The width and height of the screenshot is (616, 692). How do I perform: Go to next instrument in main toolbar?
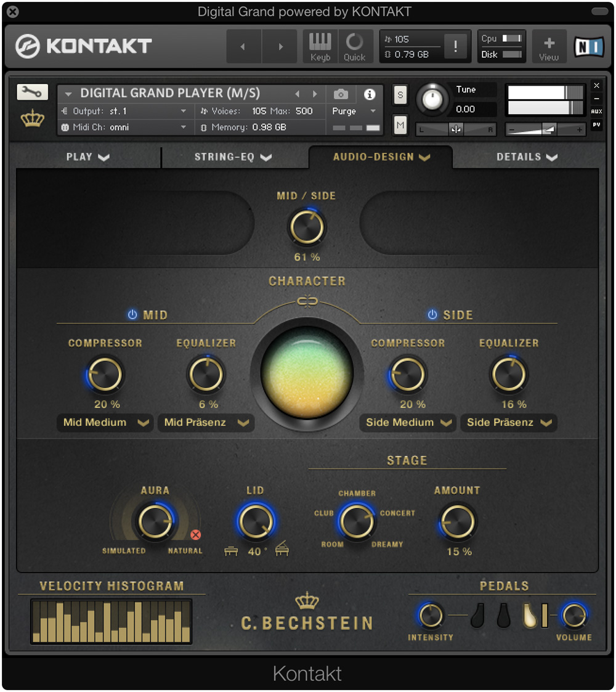[x=280, y=46]
